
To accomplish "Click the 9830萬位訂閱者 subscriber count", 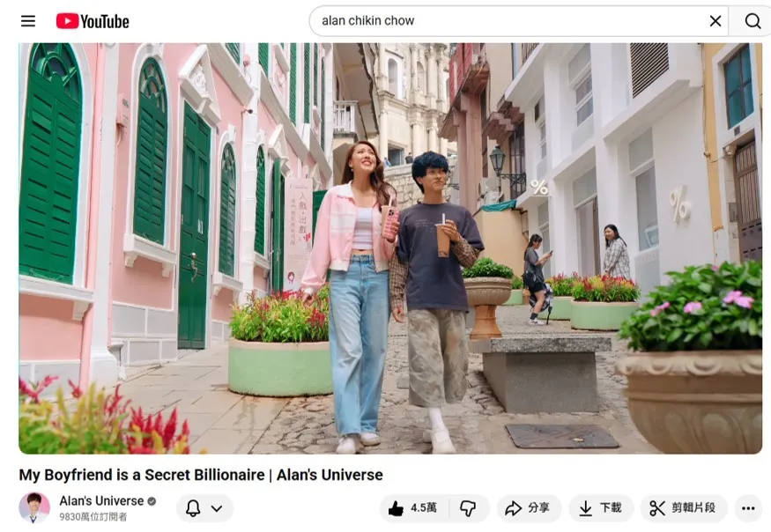I will click(93, 517).
